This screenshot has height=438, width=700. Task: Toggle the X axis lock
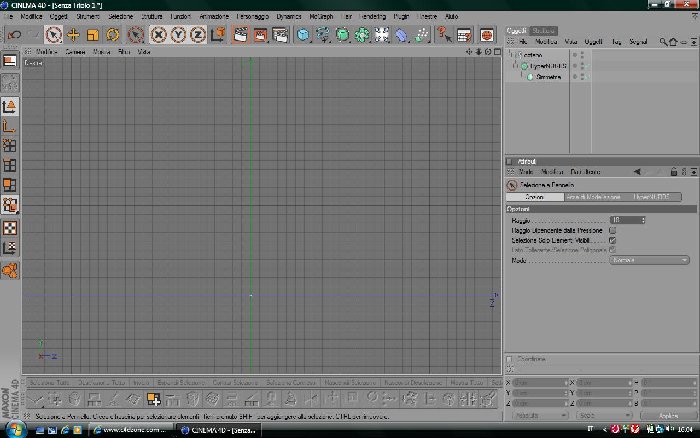158,34
